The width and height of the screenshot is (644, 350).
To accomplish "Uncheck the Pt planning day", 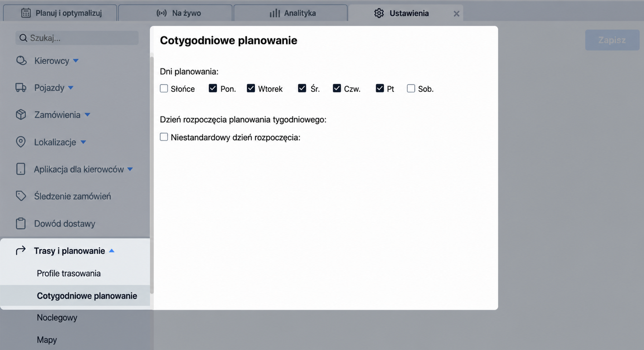I will pos(380,88).
